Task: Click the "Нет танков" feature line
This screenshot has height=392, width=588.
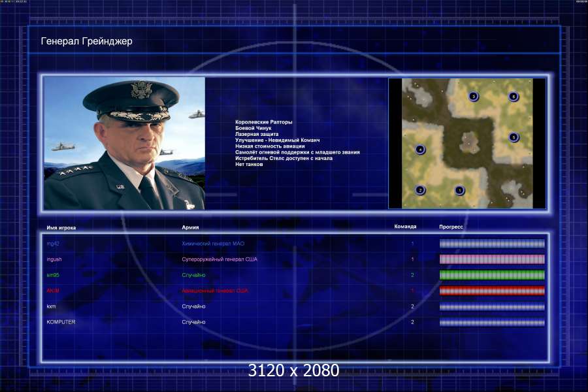Action: click(x=249, y=164)
